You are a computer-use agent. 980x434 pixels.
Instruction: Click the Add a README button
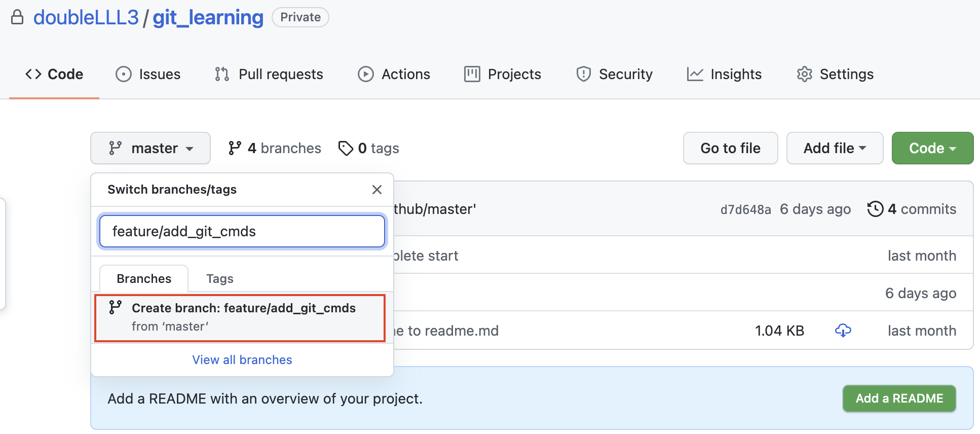[x=899, y=399]
